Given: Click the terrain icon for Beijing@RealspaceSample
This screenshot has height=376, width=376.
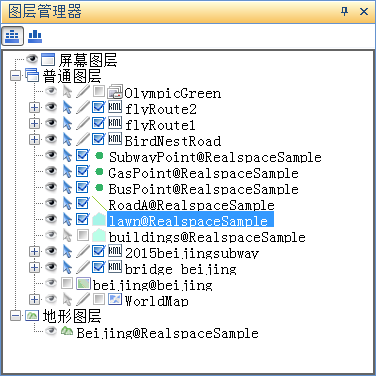Looking at the screenshot, I should pos(67,331).
